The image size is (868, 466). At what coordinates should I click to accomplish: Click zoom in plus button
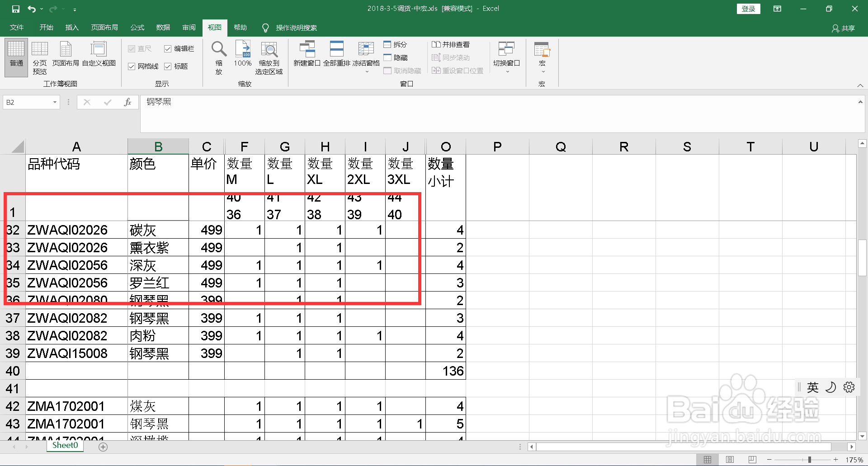coord(836,460)
